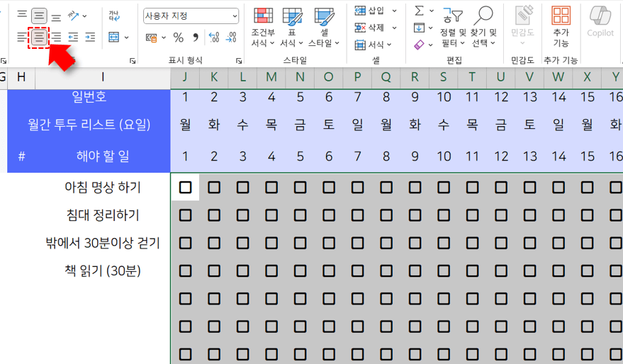Select column H header
Image resolution: width=623 pixels, height=364 pixels.
(x=21, y=77)
